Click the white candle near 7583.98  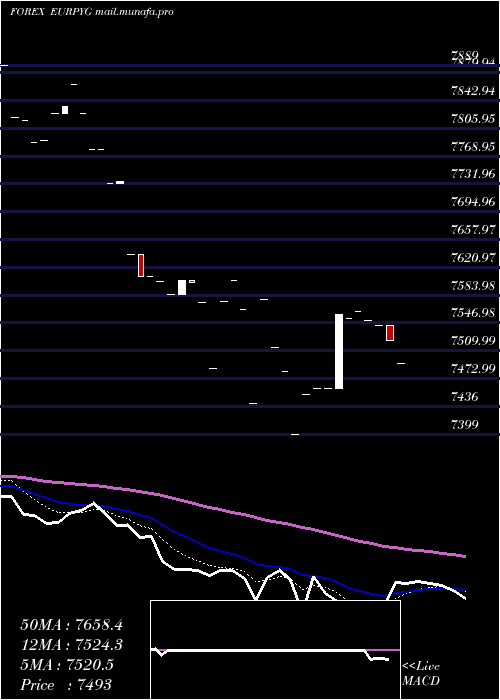point(182,288)
